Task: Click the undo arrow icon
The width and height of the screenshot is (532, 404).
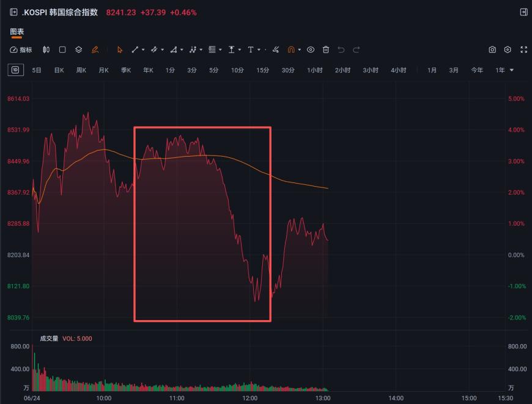Action: coord(341,50)
